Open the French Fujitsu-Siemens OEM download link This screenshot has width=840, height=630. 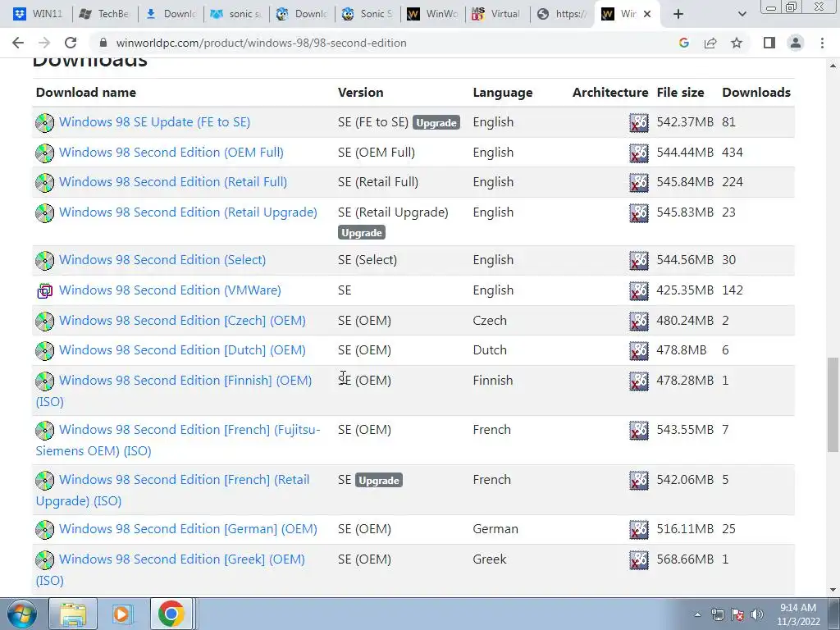point(189,430)
